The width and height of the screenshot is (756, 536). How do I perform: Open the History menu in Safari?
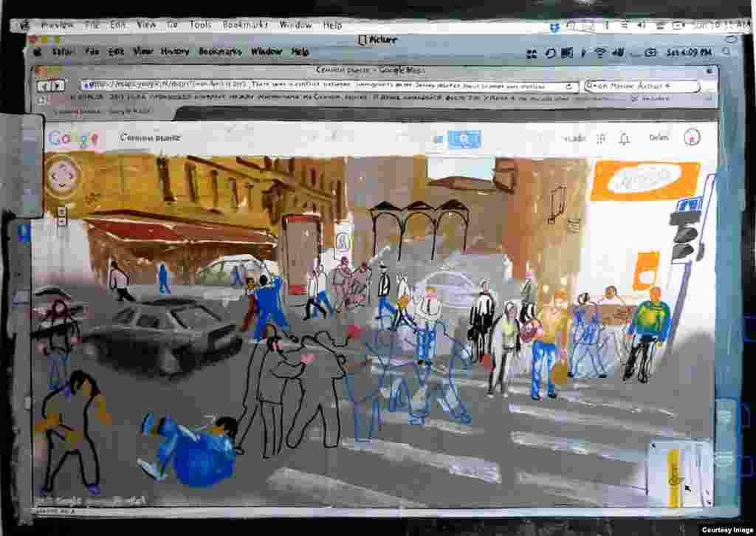pos(175,52)
